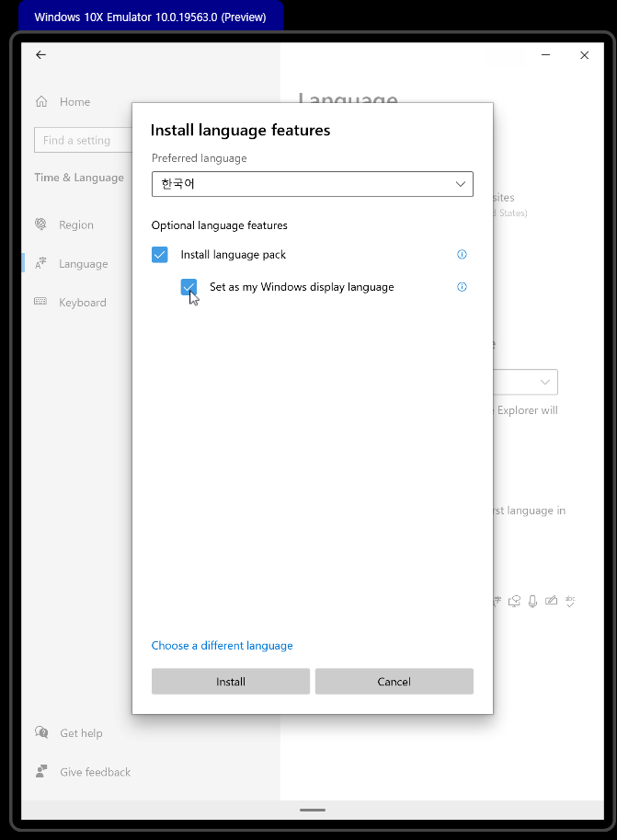
Task: Minimize the Settings window
Action: click(x=546, y=54)
